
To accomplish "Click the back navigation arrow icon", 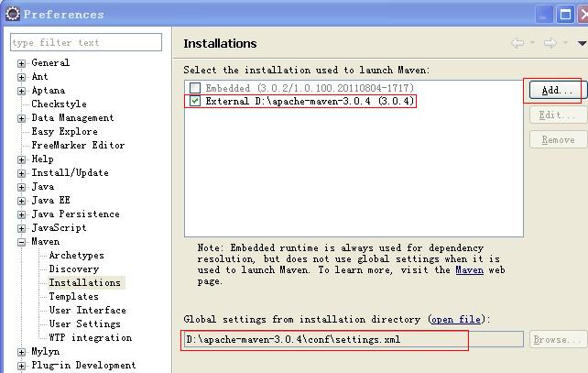I will (517, 43).
